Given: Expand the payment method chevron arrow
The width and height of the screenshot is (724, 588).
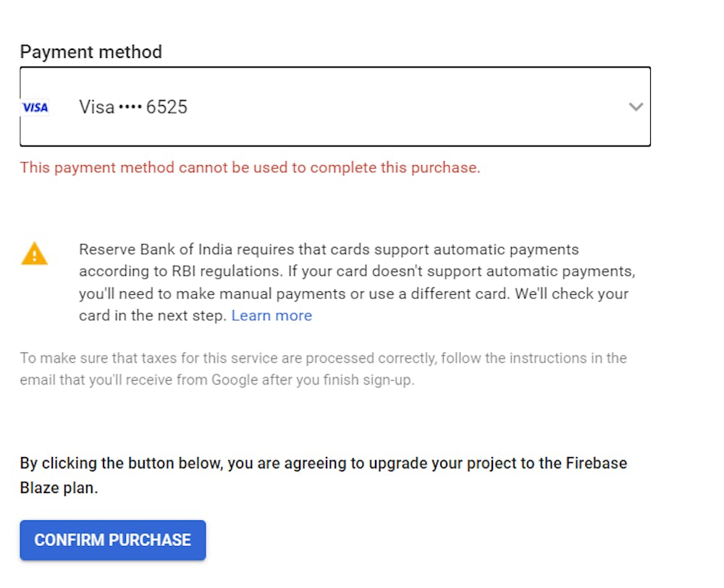Looking at the screenshot, I should click(x=636, y=107).
